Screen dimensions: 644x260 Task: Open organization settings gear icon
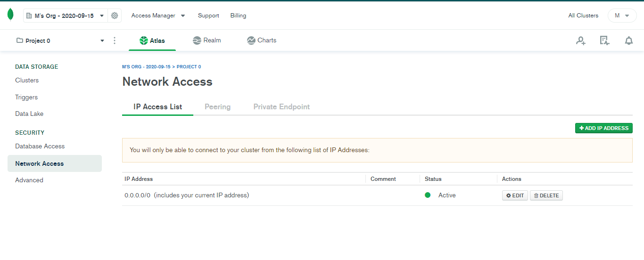click(115, 16)
